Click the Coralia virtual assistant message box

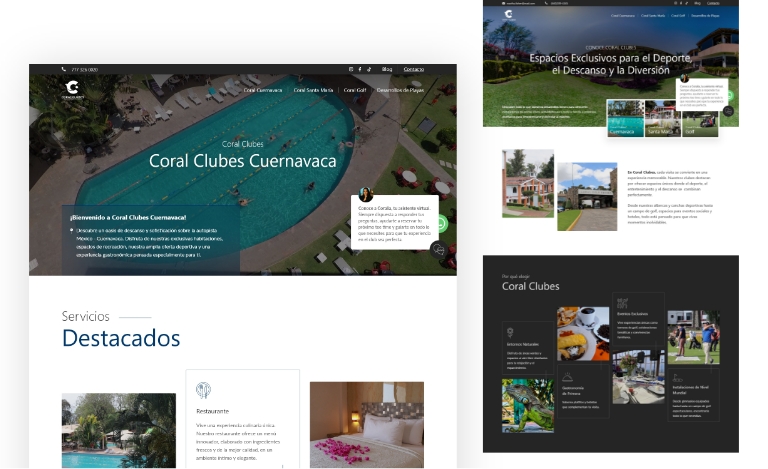tap(395, 222)
